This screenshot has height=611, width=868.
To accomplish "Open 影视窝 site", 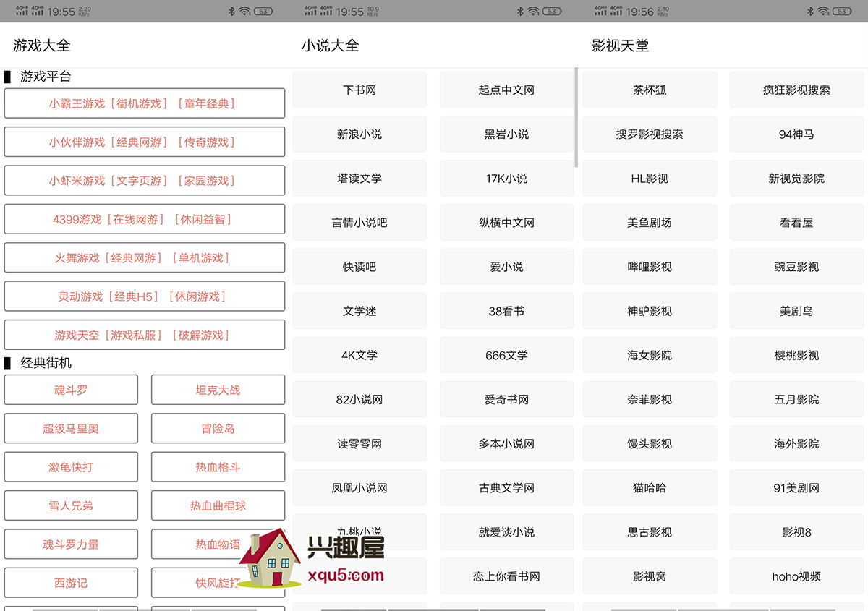I will (x=650, y=576).
